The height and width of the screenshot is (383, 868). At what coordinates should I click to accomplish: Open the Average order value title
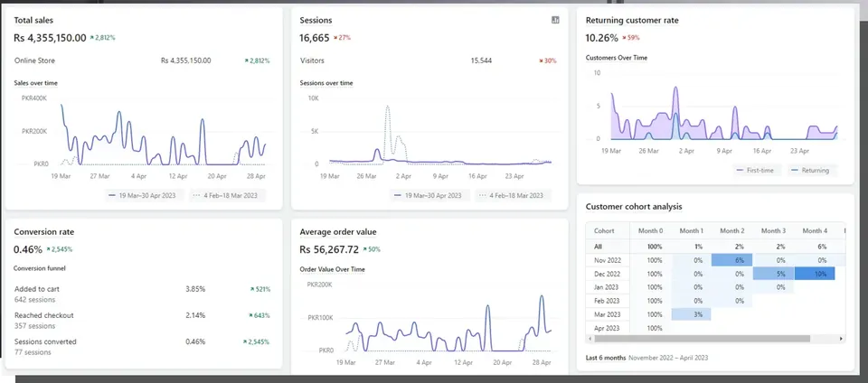337,232
